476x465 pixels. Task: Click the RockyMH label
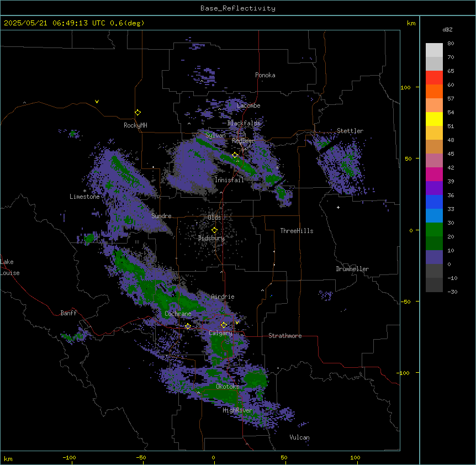tap(135, 125)
